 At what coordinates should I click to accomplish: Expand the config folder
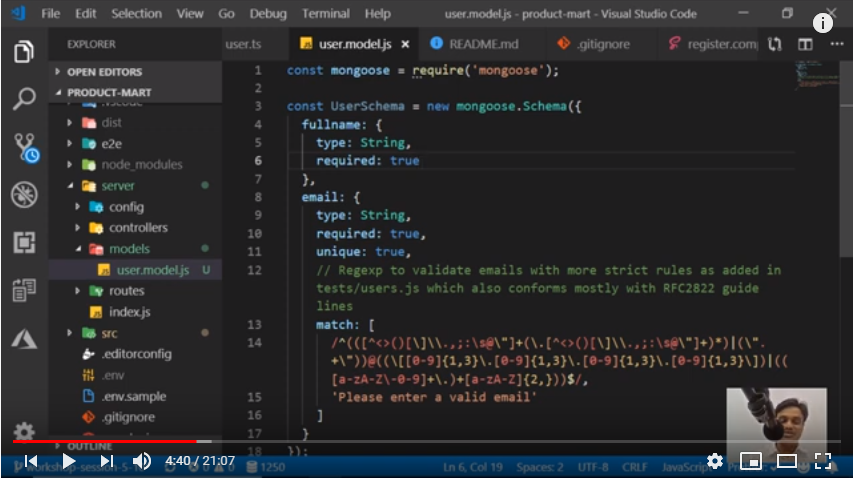click(125, 207)
